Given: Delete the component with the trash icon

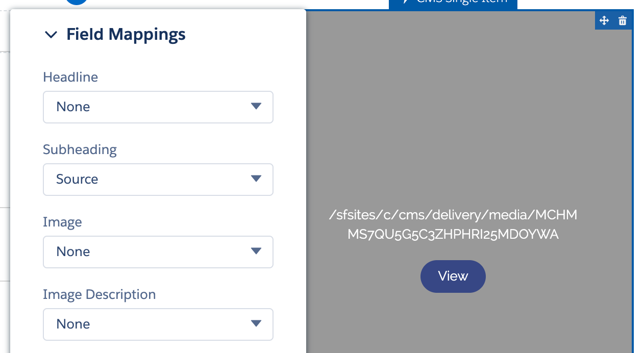Looking at the screenshot, I should pyautogui.click(x=622, y=20).
